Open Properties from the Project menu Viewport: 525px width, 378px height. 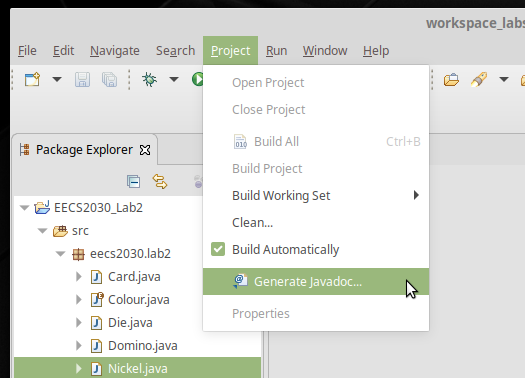click(316, 313)
